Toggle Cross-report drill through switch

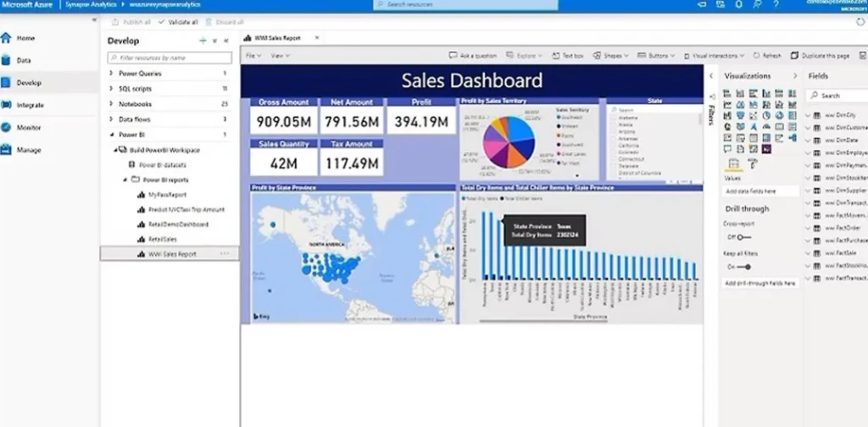tap(743, 237)
